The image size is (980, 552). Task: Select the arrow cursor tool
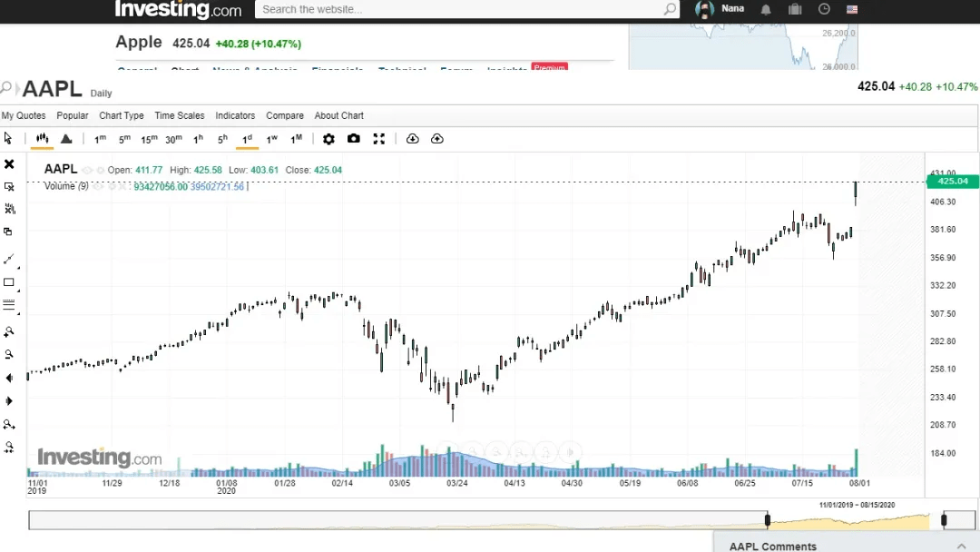(8, 138)
